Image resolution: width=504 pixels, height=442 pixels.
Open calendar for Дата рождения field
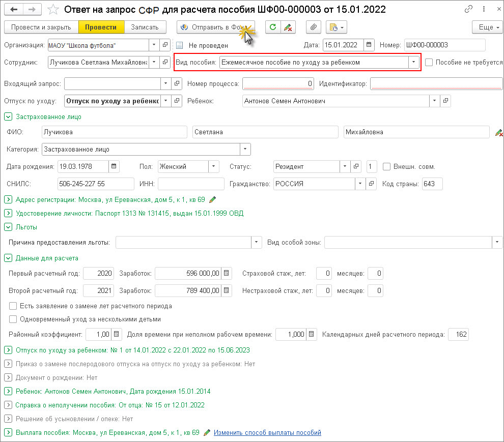(114, 166)
